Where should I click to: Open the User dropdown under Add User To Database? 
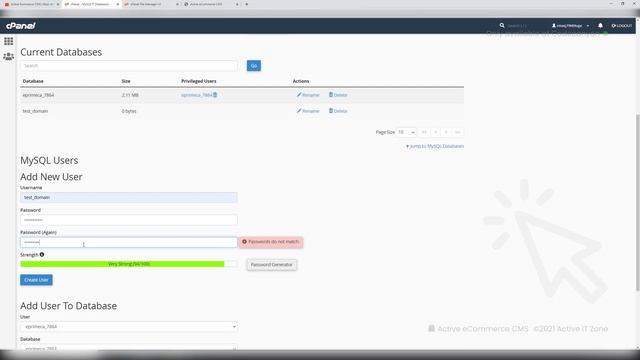click(129, 327)
